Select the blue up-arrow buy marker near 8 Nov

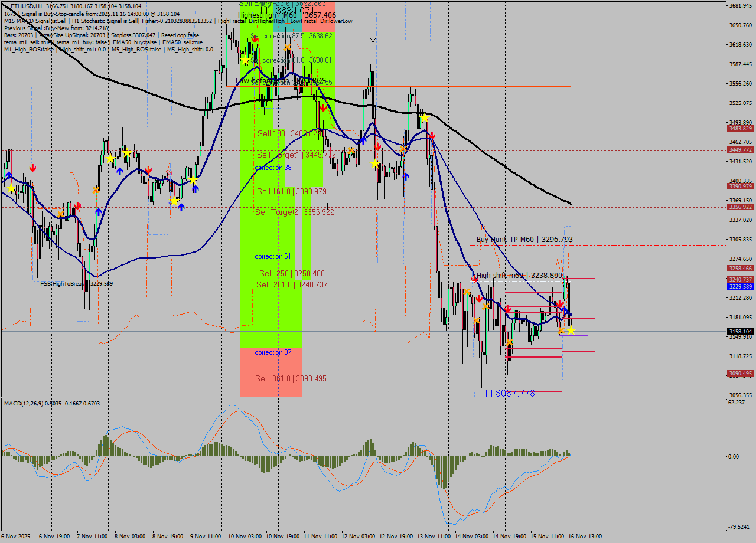coord(120,171)
